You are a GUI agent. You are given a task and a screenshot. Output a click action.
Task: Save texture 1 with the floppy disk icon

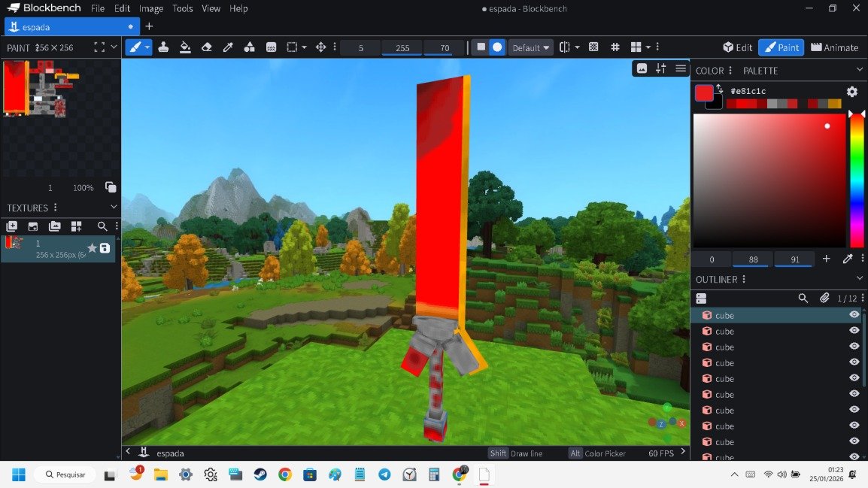[105, 248]
